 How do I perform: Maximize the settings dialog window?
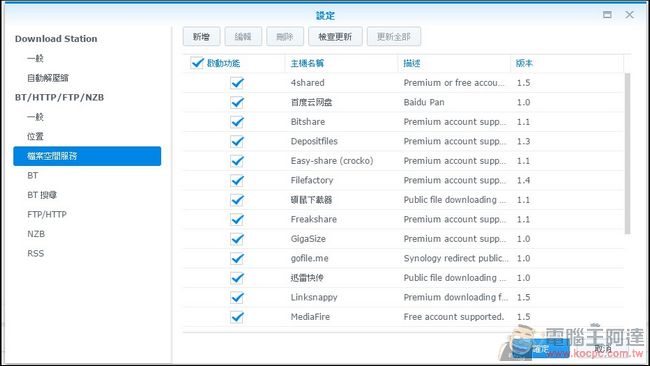[x=607, y=15]
